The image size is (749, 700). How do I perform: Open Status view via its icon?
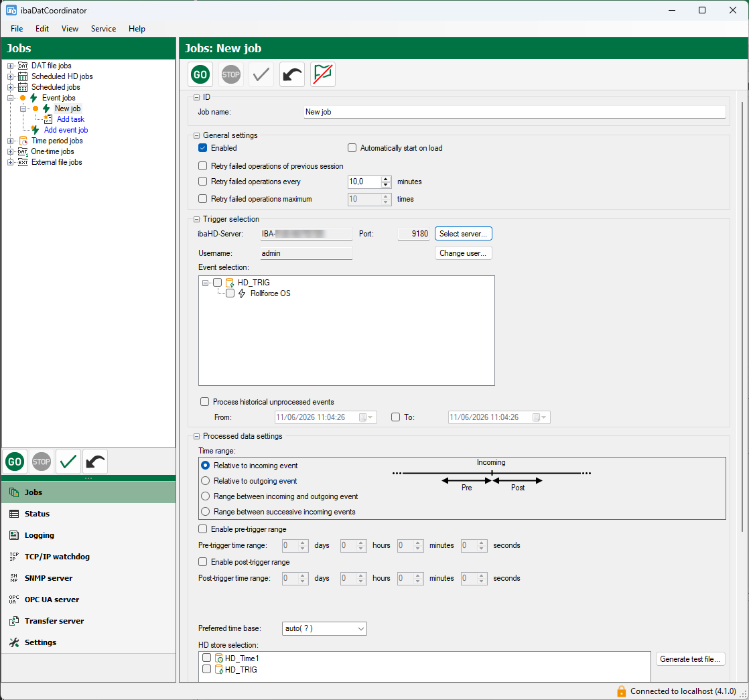pyautogui.click(x=14, y=514)
